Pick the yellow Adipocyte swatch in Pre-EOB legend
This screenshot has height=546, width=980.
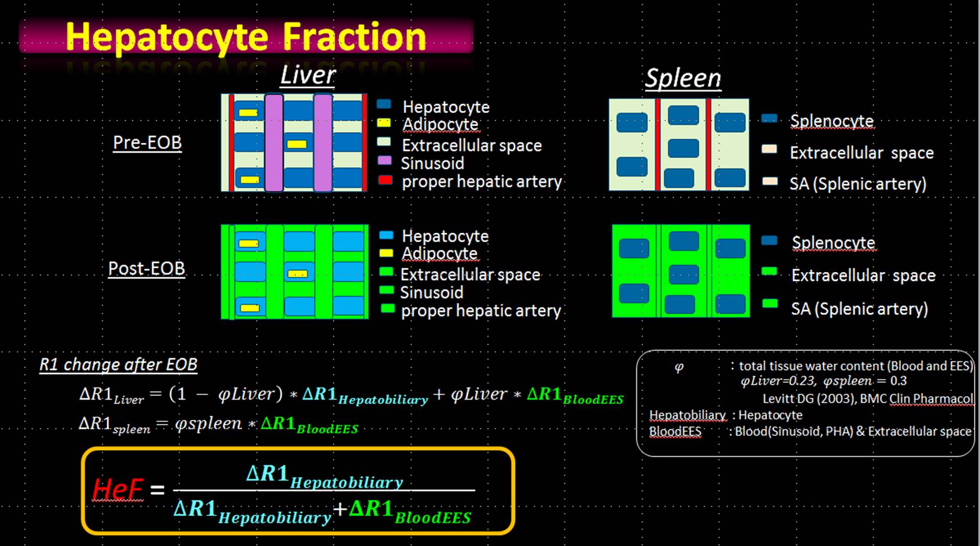[x=384, y=123]
